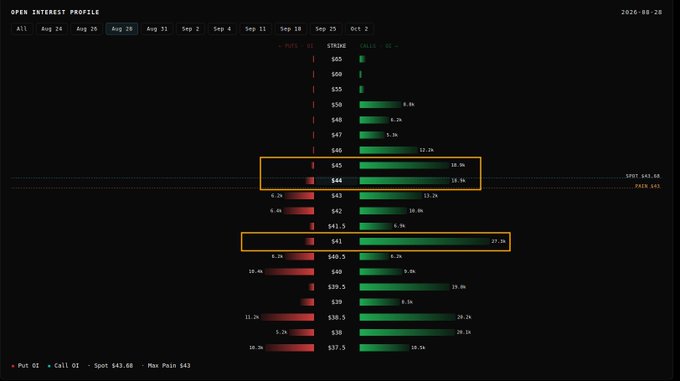The width and height of the screenshot is (680, 381).
Task: Click the green call bar at $45
Action: pos(404,165)
